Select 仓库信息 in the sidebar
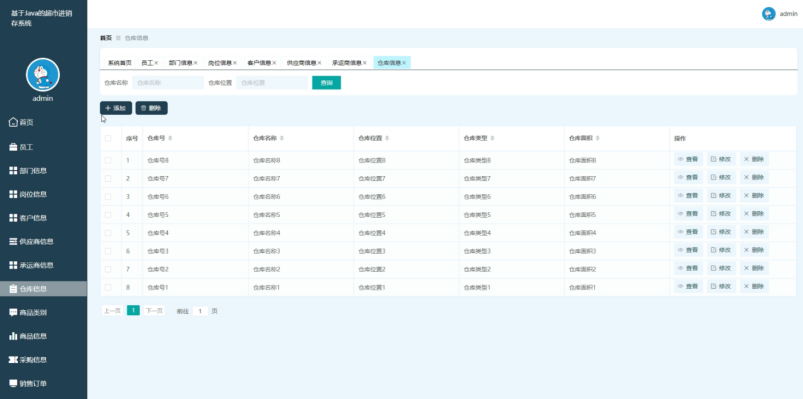 click(43, 288)
